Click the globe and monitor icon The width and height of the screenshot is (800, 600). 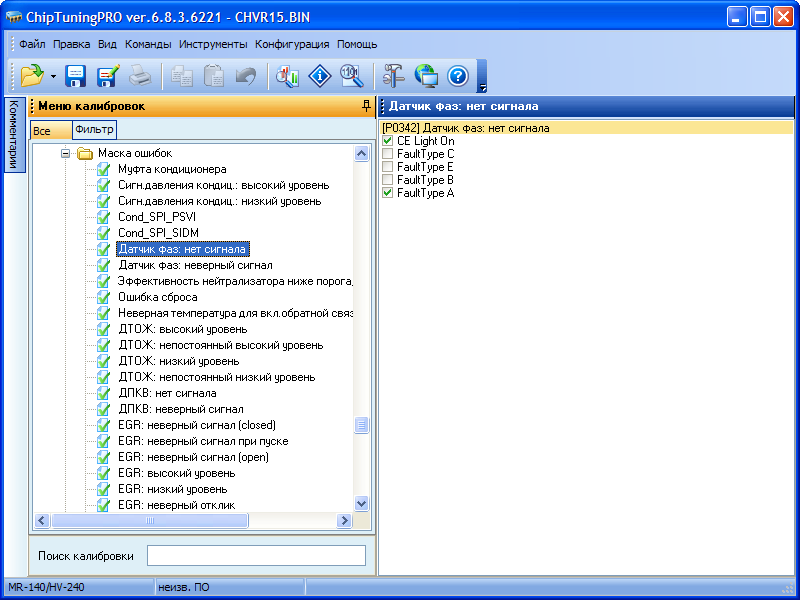[426, 75]
